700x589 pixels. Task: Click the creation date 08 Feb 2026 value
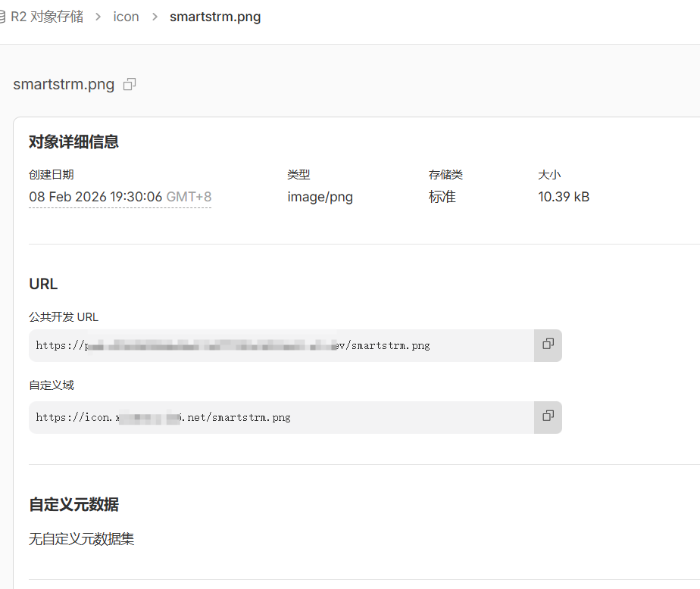[120, 197]
